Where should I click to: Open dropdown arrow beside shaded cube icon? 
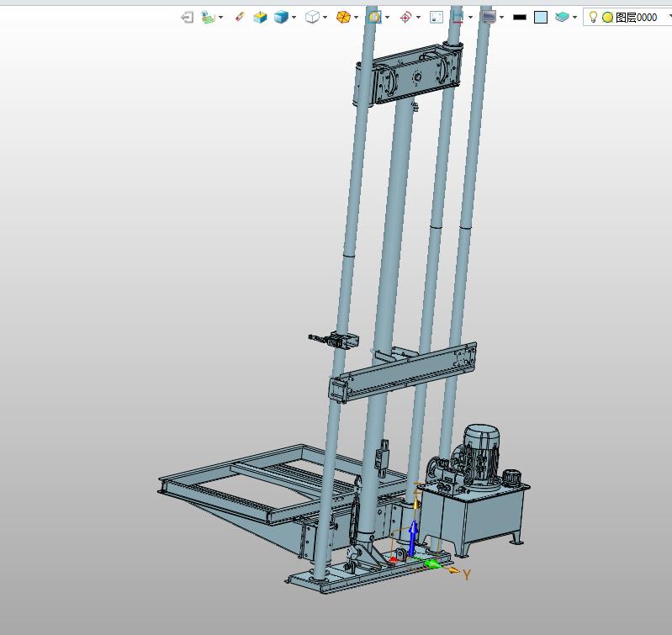[x=294, y=17]
